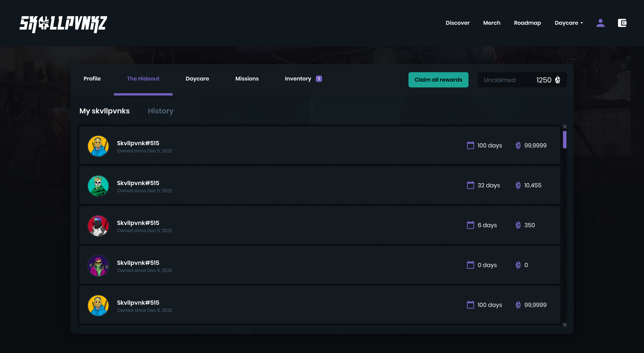Expand the Daycare dropdown in header
The width and height of the screenshot is (644, 353).
point(569,23)
